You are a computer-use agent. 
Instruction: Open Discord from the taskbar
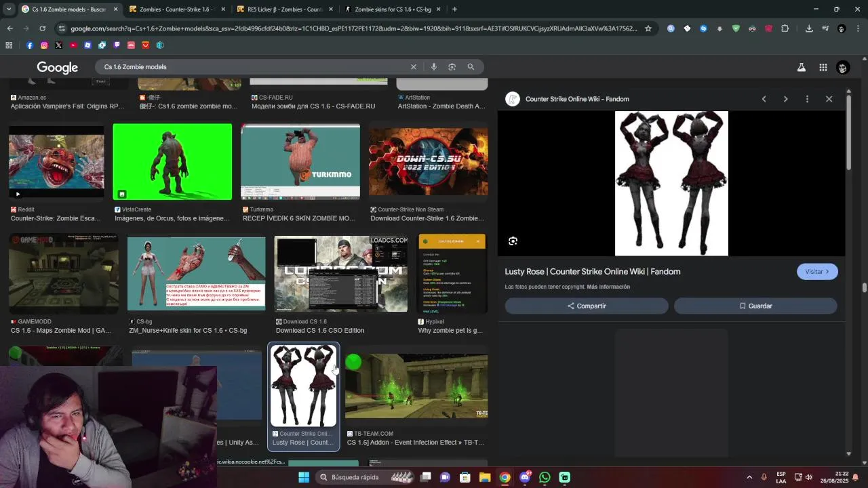coord(525,477)
